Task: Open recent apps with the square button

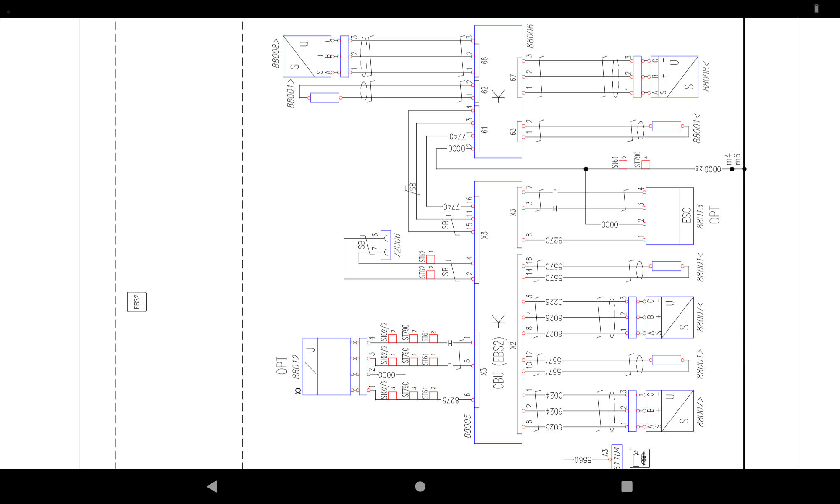Action: pos(627,486)
